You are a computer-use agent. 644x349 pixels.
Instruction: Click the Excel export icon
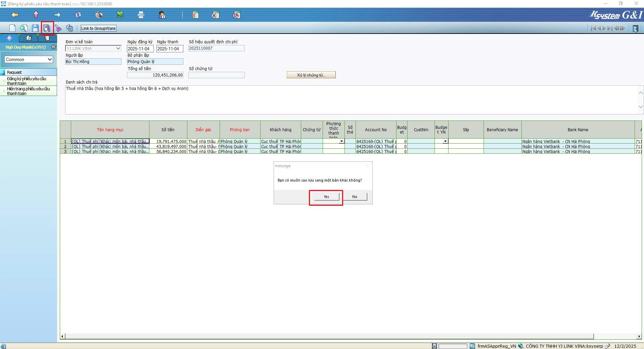point(120,15)
